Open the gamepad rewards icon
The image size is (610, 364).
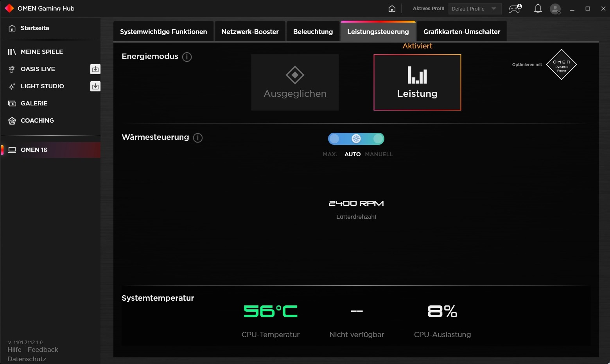coord(515,9)
